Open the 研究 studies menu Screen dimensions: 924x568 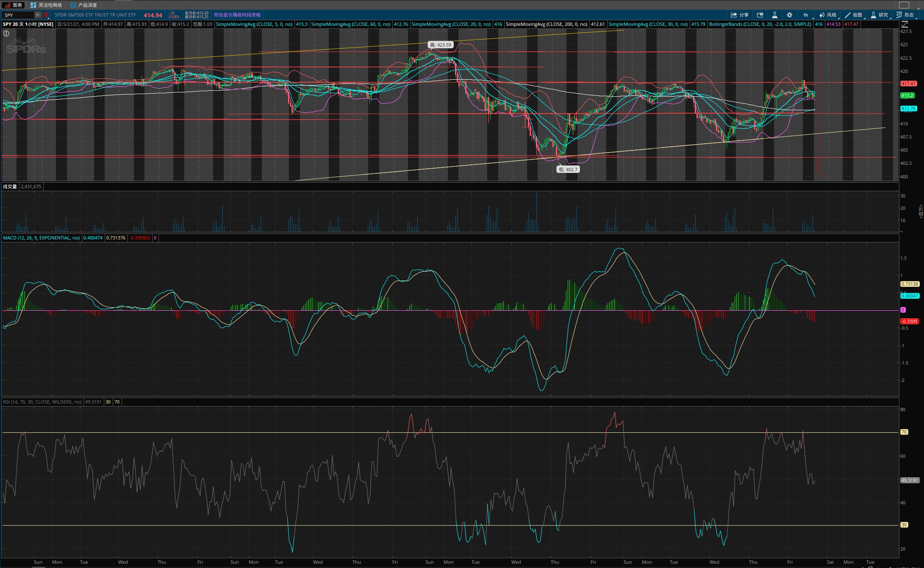(880, 15)
